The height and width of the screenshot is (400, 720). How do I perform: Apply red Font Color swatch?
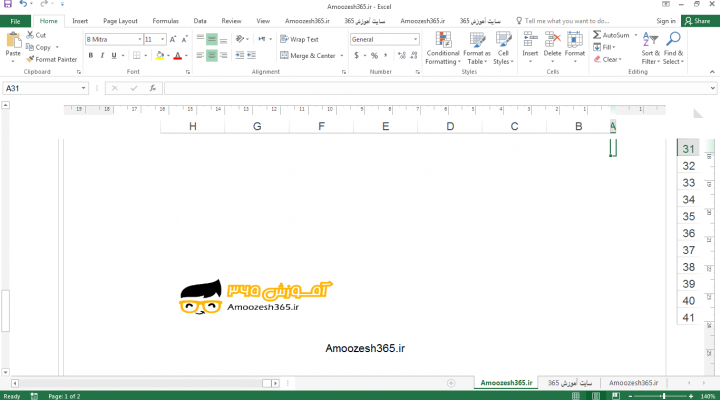coord(178,56)
